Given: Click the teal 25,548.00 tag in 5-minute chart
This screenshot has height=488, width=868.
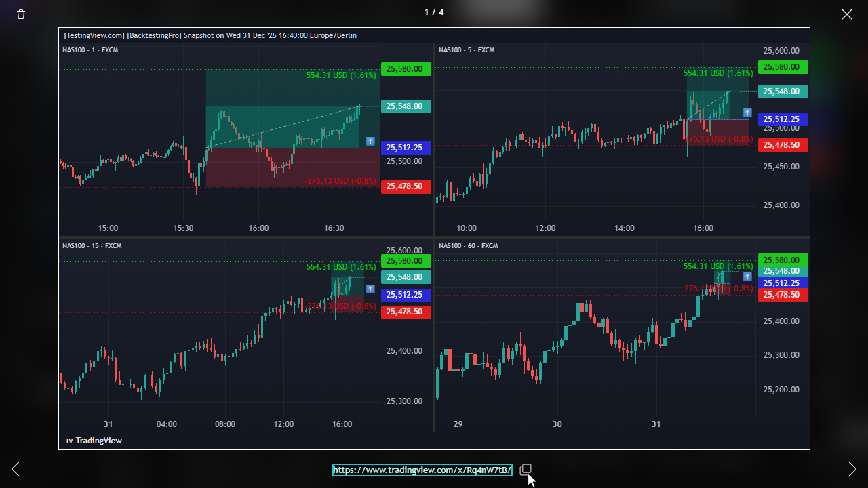Looking at the screenshot, I should click(x=783, y=91).
